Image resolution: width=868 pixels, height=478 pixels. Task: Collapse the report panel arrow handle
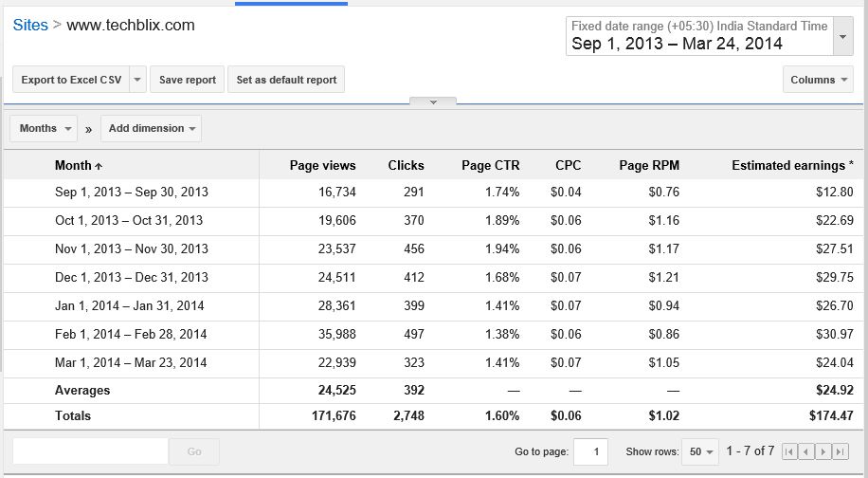[433, 101]
